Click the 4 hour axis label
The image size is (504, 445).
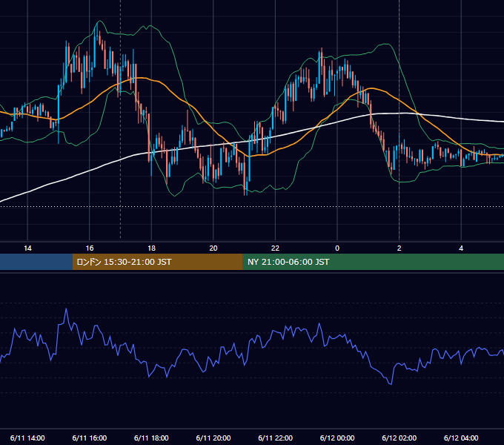pos(461,248)
